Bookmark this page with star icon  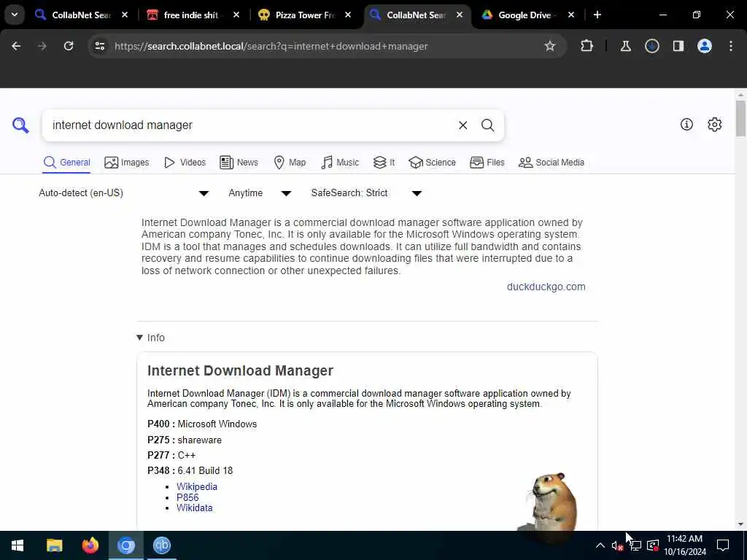pos(550,46)
